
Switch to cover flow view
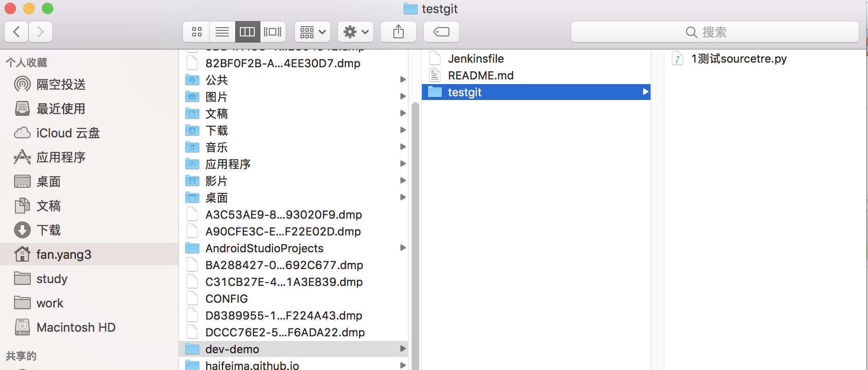(x=273, y=32)
